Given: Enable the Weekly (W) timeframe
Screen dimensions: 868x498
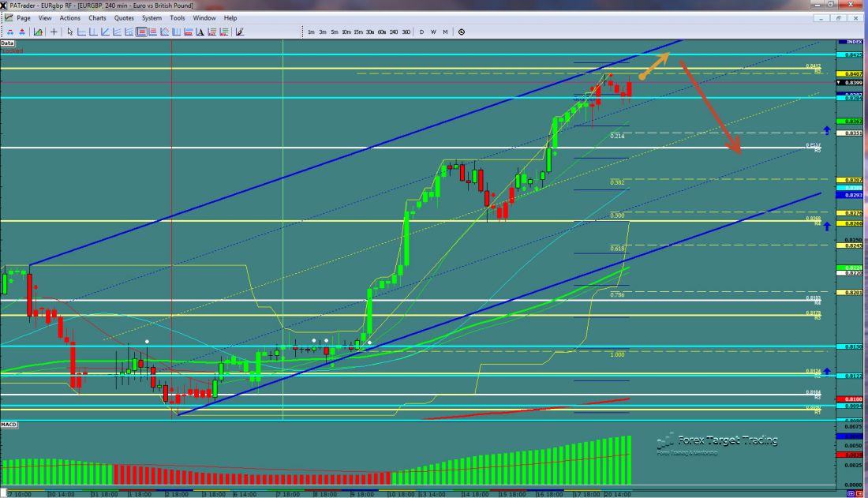Looking at the screenshot, I should [x=434, y=32].
